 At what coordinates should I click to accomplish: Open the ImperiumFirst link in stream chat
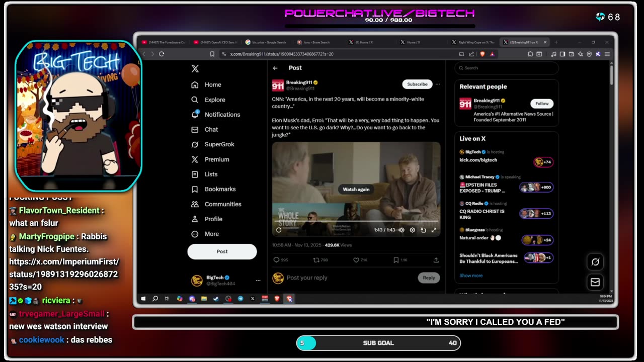(64, 275)
